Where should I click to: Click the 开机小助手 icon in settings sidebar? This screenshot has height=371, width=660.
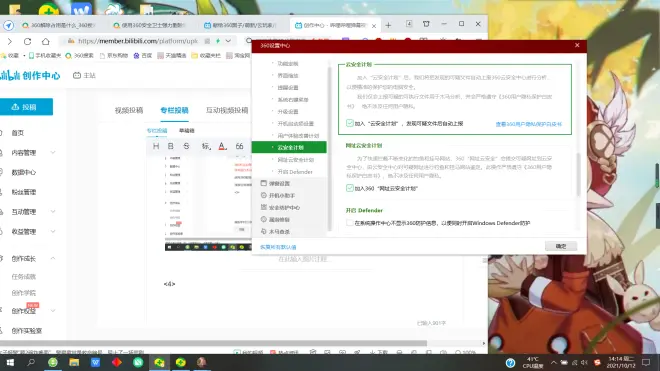pyautogui.click(x=263, y=195)
